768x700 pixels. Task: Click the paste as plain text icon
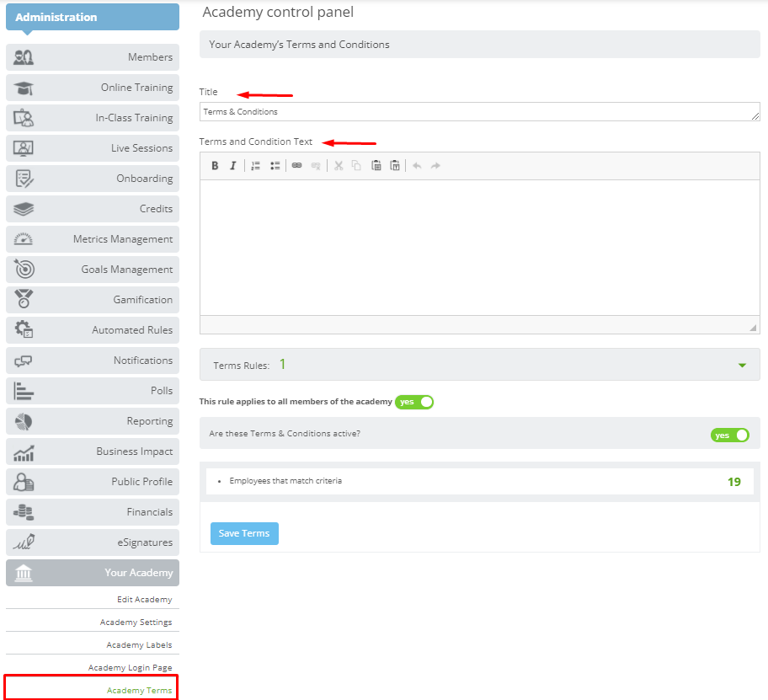[x=395, y=166]
